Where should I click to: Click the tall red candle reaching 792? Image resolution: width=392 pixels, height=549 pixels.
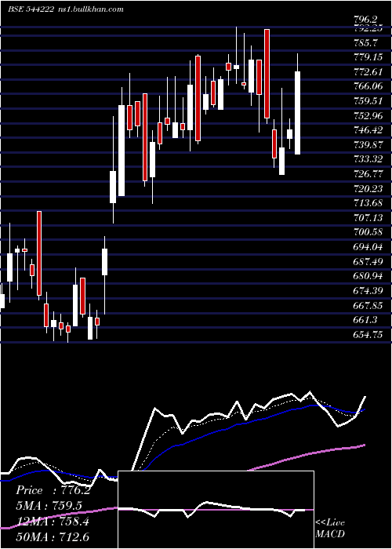pos(267,74)
